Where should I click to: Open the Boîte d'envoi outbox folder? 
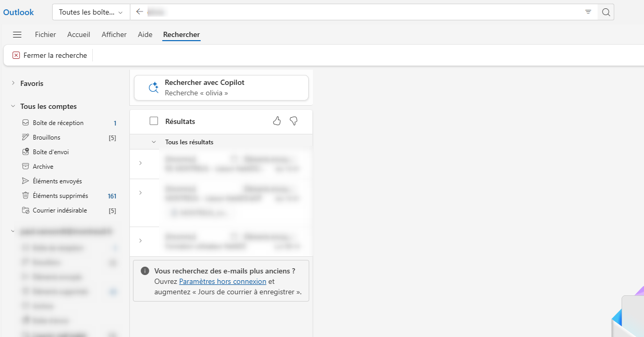tap(69, 152)
